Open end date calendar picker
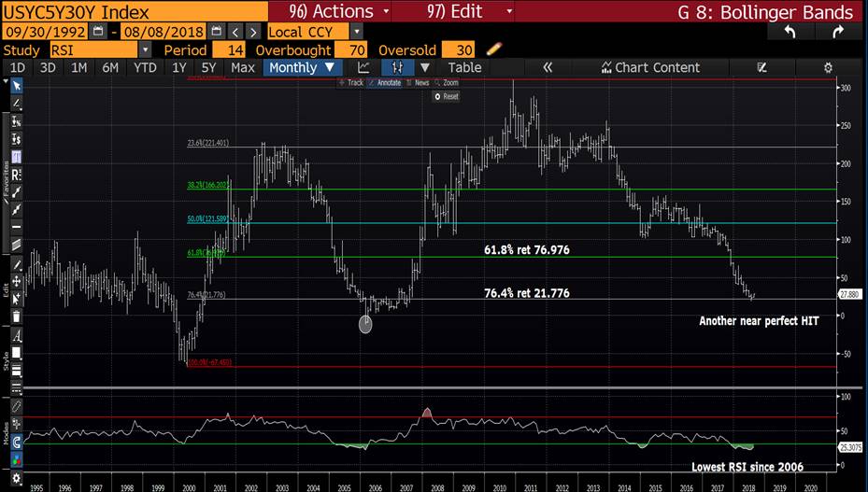Viewport: 868px width, 492px height. pyautogui.click(x=217, y=32)
